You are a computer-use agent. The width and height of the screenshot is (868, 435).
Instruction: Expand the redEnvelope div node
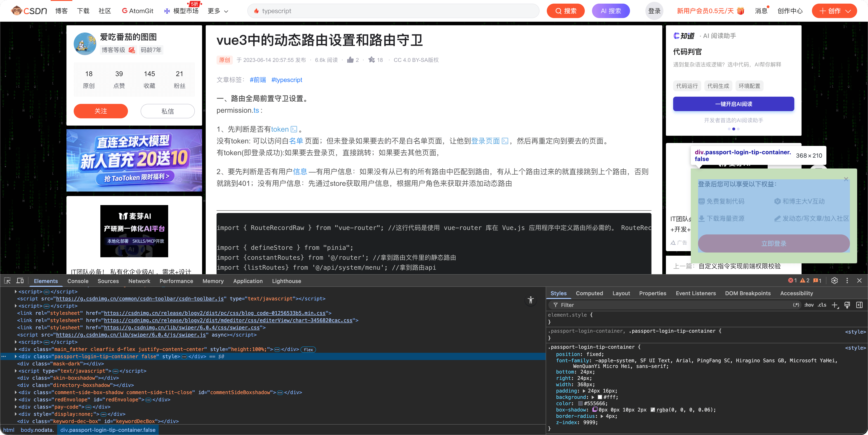click(x=16, y=400)
